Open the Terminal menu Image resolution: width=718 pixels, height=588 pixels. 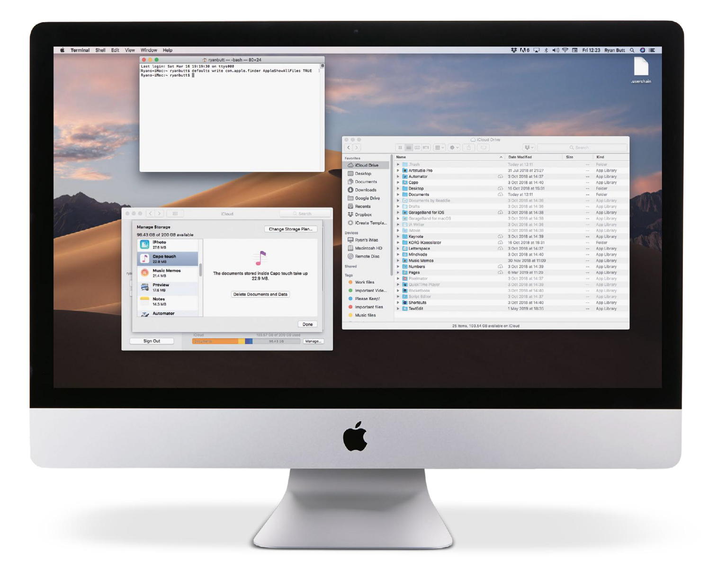[x=80, y=50]
